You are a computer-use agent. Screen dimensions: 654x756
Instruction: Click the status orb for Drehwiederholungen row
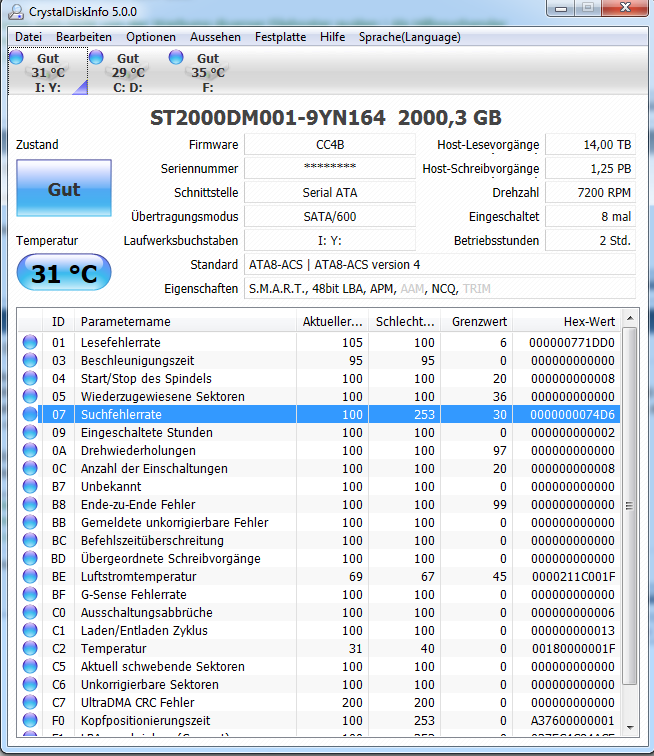[30, 450]
